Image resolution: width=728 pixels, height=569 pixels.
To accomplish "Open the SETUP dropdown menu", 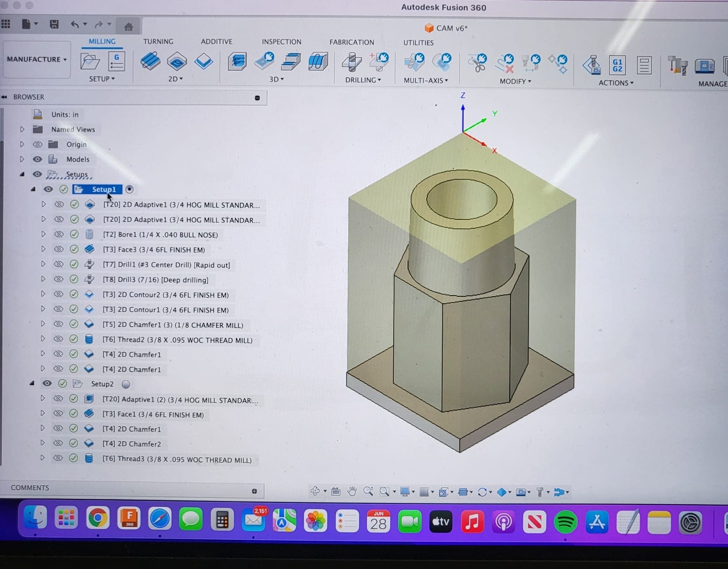I will click(102, 79).
